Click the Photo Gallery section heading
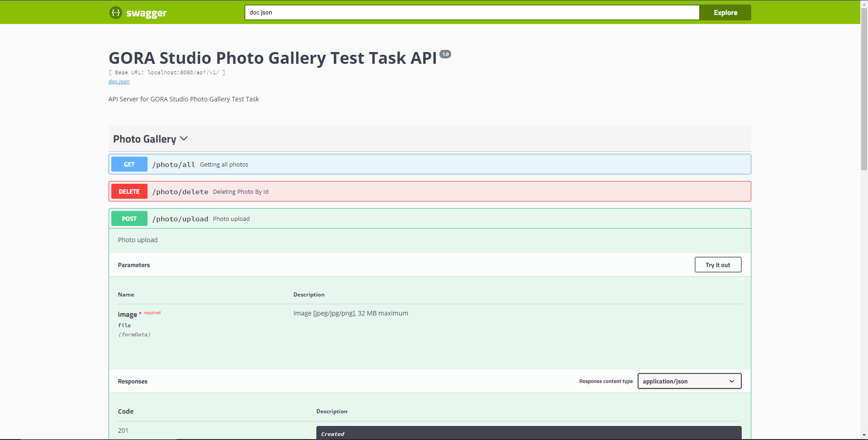The image size is (868, 440). coord(144,139)
